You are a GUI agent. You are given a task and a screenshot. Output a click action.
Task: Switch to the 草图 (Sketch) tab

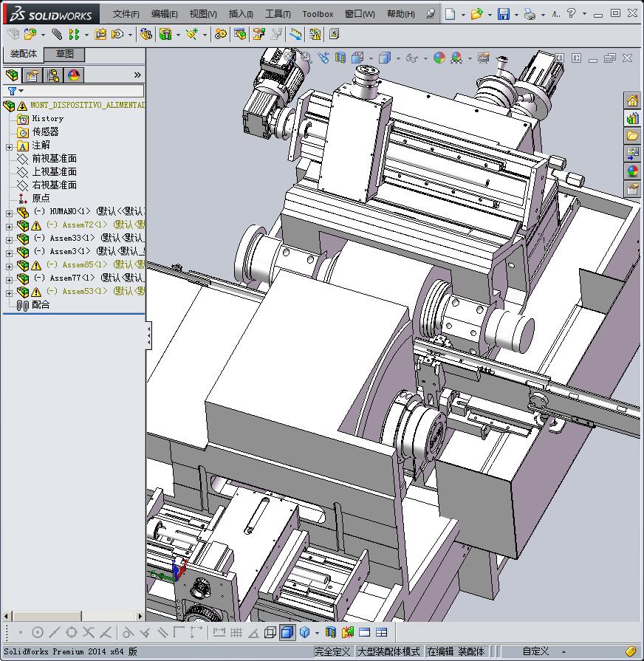(x=65, y=54)
